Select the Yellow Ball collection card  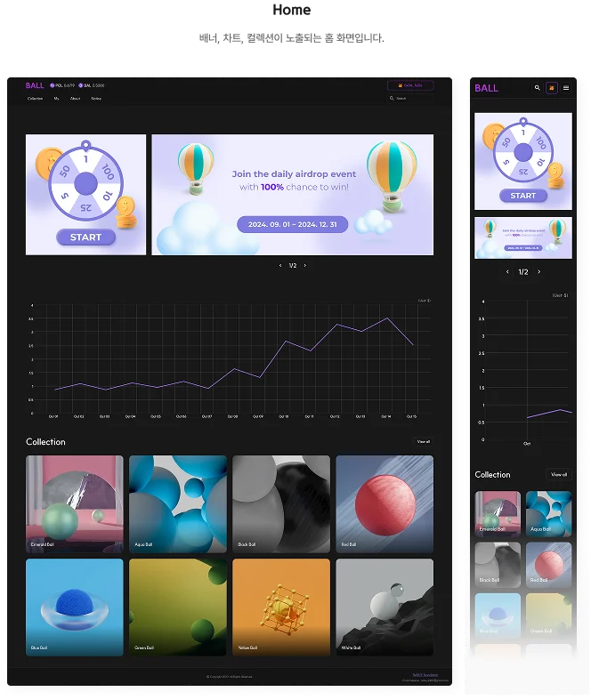click(x=281, y=607)
